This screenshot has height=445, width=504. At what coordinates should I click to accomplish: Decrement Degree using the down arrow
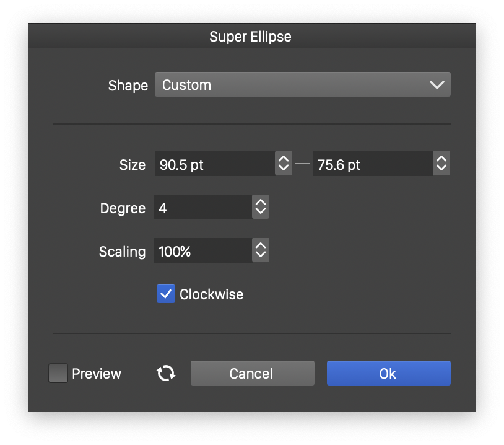point(261,212)
